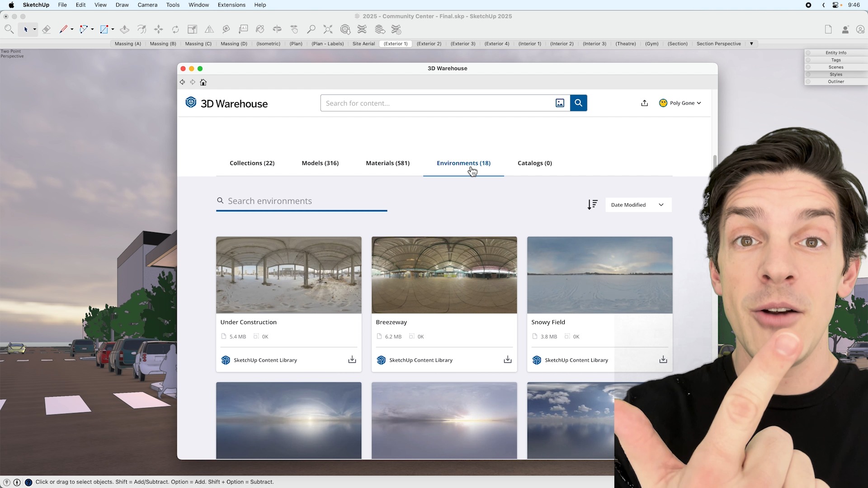This screenshot has width=868, height=488.
Task: Select the Tape Measure tool
Action: coord(226,29)
